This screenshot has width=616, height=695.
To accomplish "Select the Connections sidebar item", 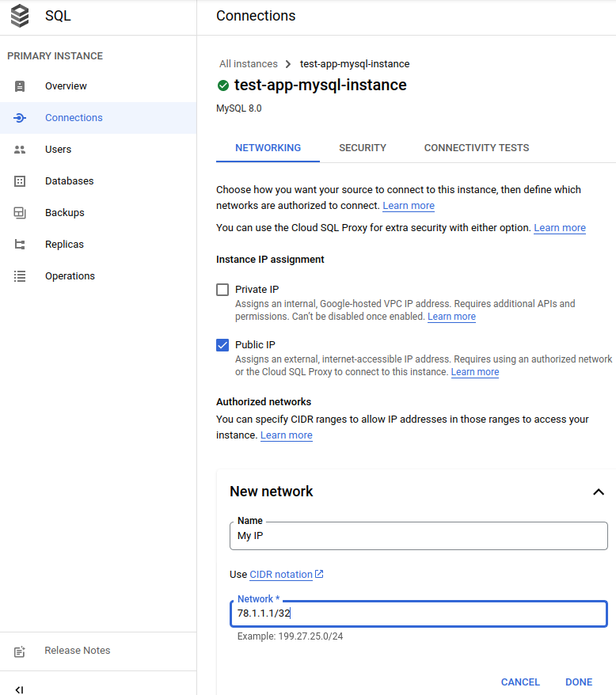I will 74,117.
